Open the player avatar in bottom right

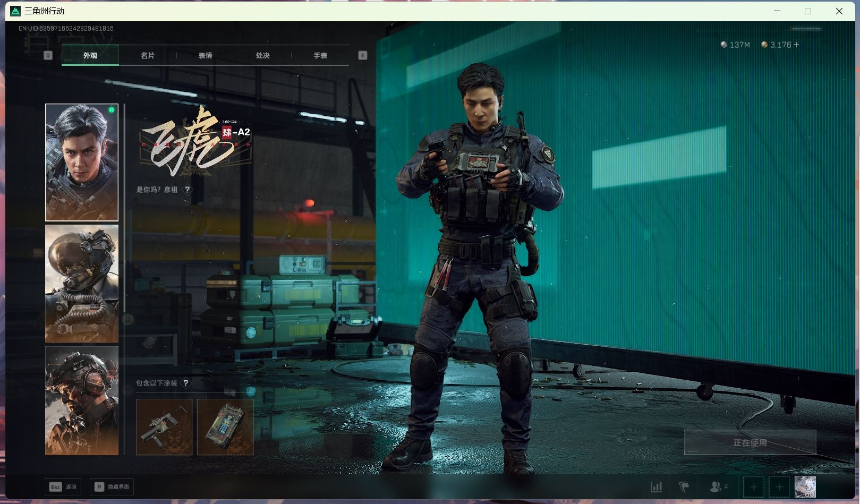pyautogui.click(x=805, y=486)
